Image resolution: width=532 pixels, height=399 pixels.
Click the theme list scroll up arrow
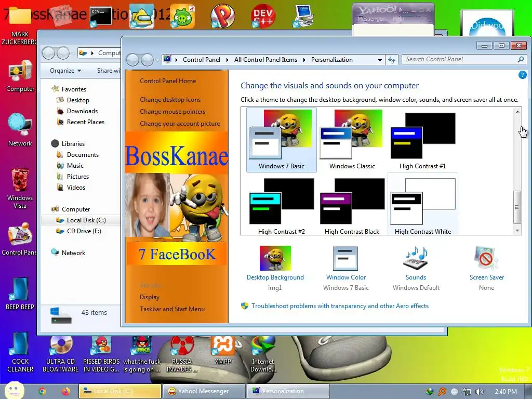coord(517,112)
